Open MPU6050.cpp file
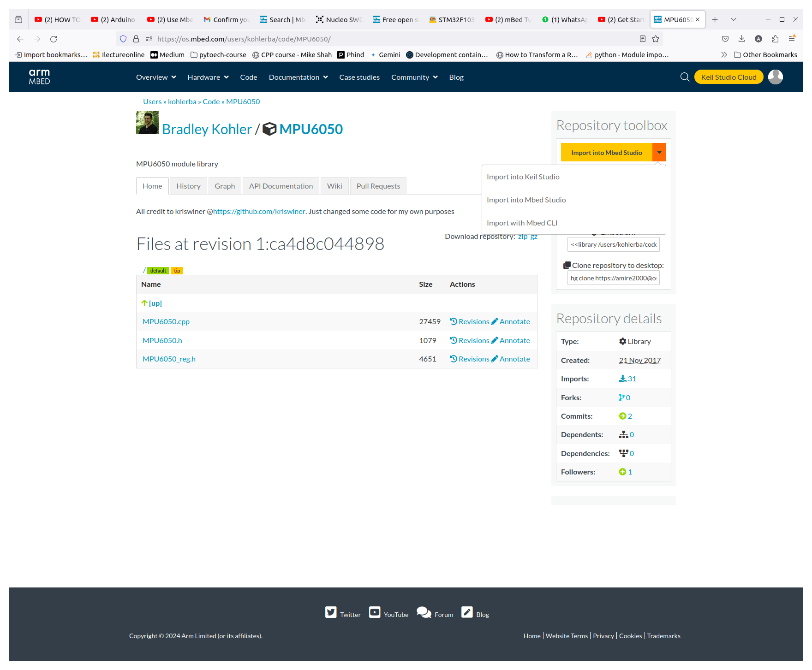Viewport: 812px width, 670px height. coord(166,322)
